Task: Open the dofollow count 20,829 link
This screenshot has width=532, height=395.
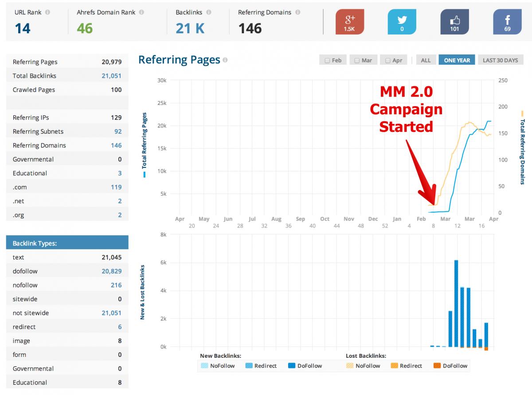Action: pos(111,271)
